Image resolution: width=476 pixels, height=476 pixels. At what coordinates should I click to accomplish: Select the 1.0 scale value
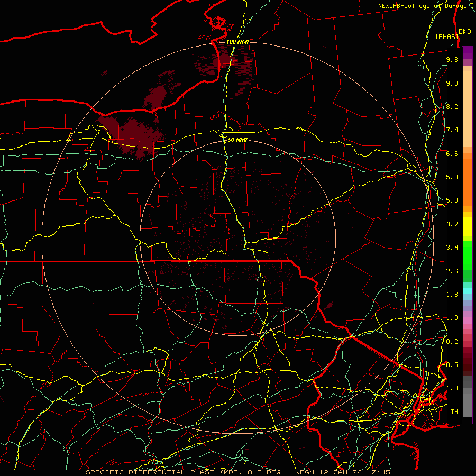click(x=452, y=318)
